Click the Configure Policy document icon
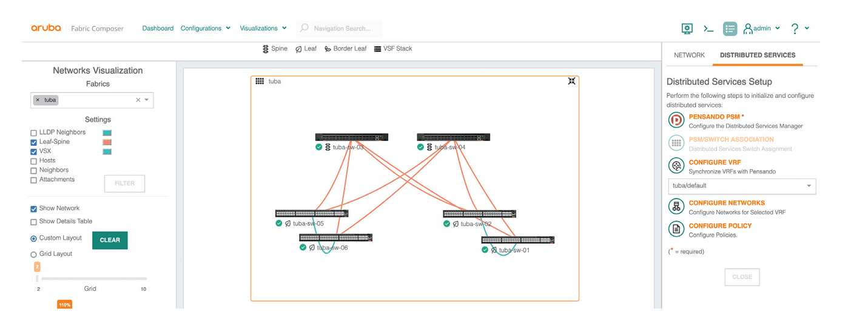This screenshot has width=868, height=314. (676, 229)
